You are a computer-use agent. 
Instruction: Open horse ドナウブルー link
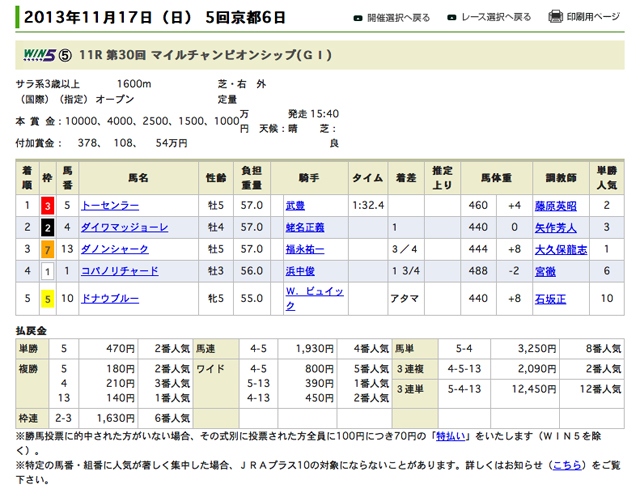(x=110, y=299)
